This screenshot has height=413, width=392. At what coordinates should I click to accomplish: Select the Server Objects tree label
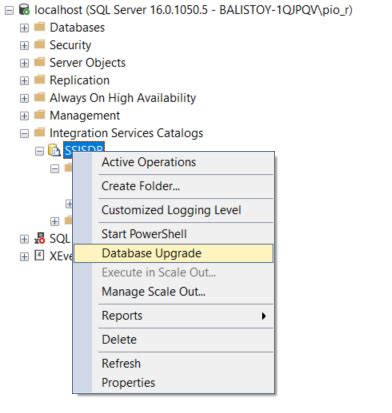(x=88, y=63)
